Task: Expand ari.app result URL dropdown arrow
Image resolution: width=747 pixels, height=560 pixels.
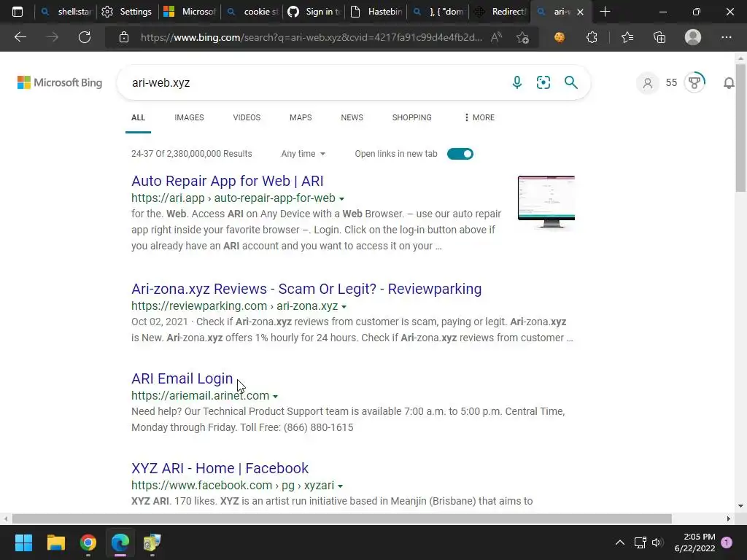Action: 341,198
